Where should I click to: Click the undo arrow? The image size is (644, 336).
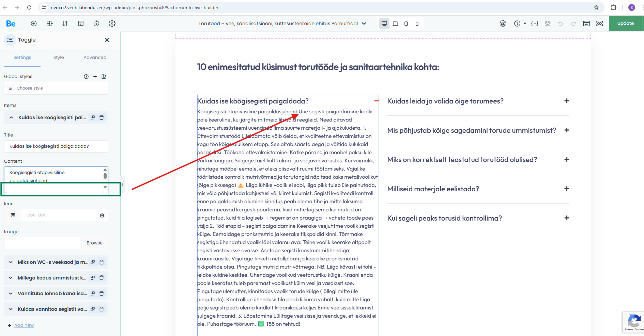[561, 23]
